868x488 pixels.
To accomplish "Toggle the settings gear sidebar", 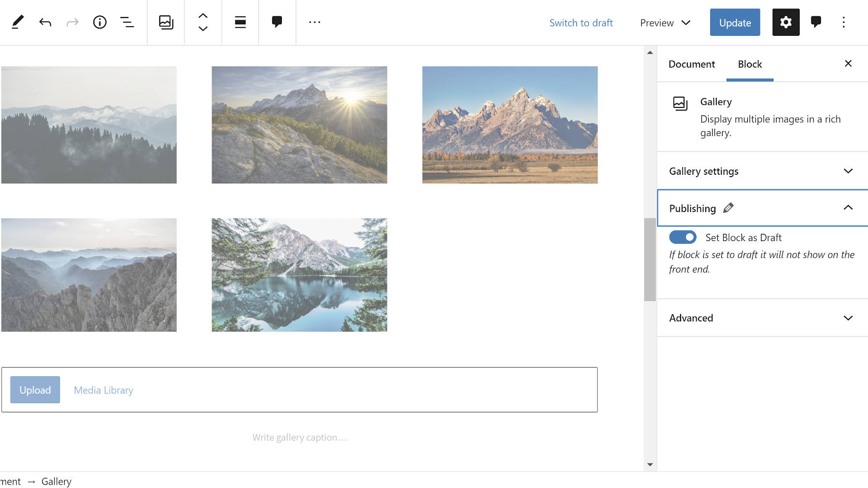I will click(x=786, y=22).
